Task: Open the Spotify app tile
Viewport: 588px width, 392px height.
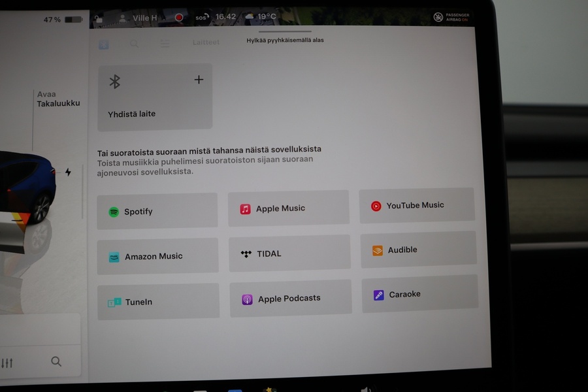Action: click(x=157, y=211)
